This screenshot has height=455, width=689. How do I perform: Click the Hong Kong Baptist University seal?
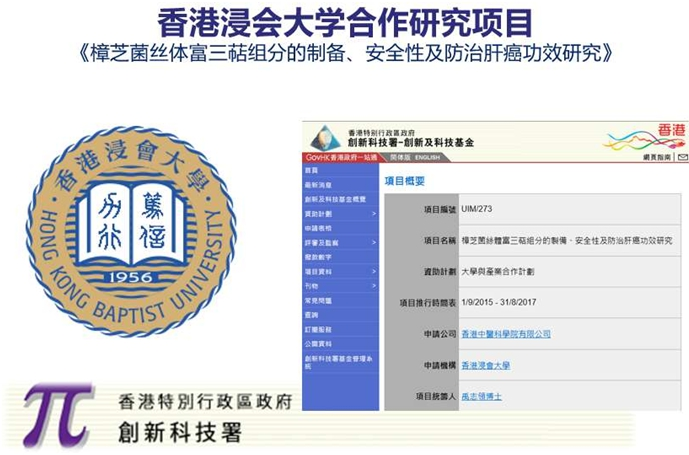tap(131, 232)
